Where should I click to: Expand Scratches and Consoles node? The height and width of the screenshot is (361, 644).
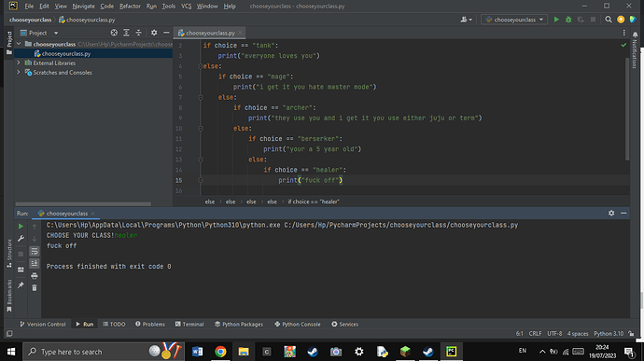pyautogui.click(x=19, y=72)
